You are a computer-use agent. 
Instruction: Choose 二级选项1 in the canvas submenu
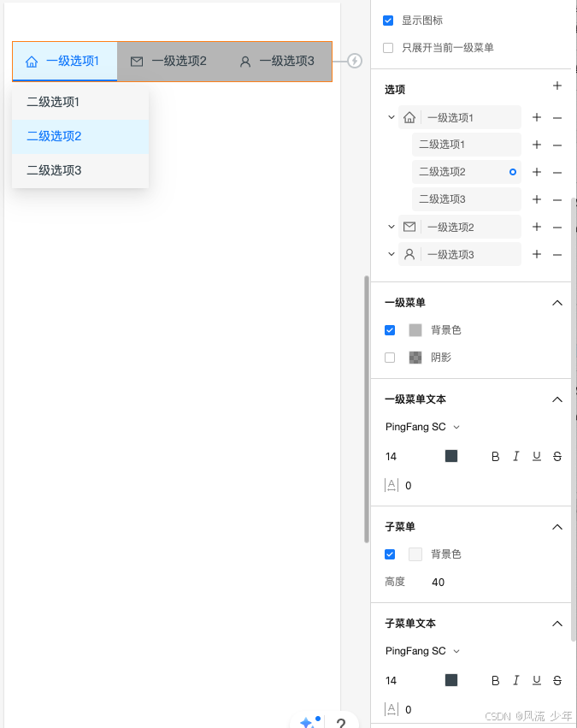[80, 102]
